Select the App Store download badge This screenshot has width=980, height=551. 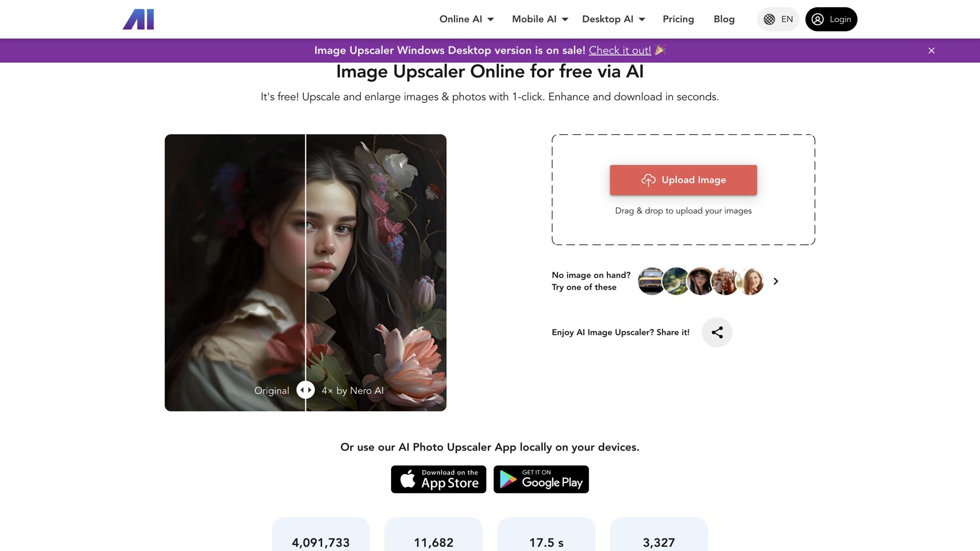click(438, 479)
